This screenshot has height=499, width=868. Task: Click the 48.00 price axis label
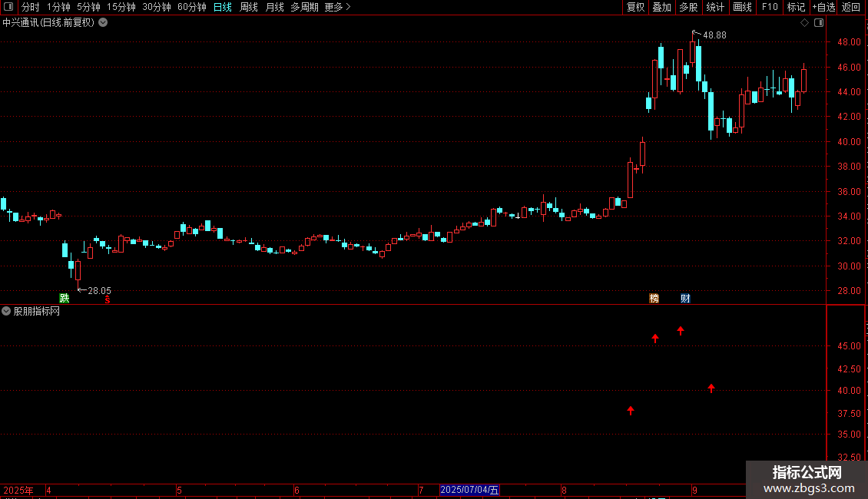pyautogui.click(x=849, y=42)
